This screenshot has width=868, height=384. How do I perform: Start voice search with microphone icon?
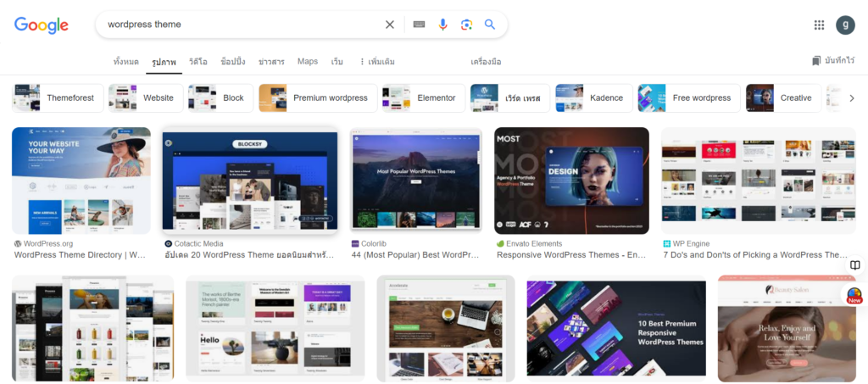pyautogui.click(x=442, y=25)
